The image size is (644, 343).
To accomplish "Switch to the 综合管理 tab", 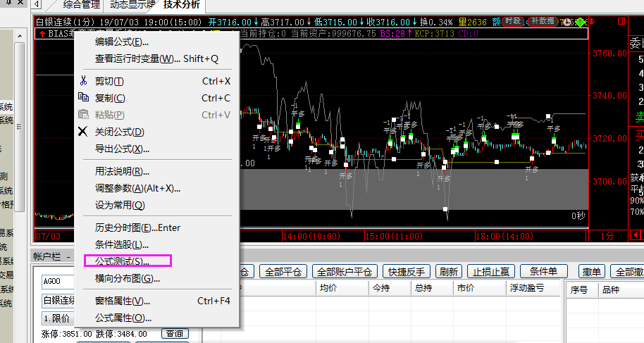I will (81, 5).
